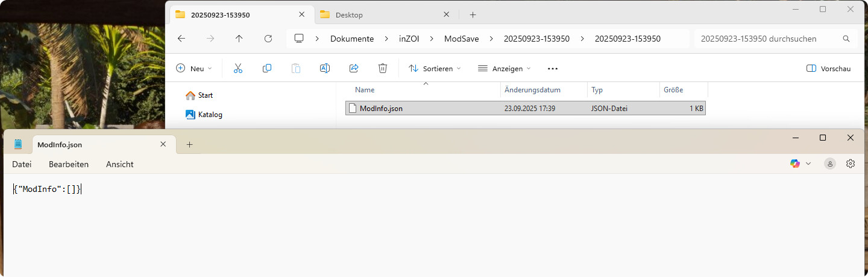Viewport: 868px width, 277px height.
Task: Expand chevron after inZOI in breadcrumb
Action: 432,39
